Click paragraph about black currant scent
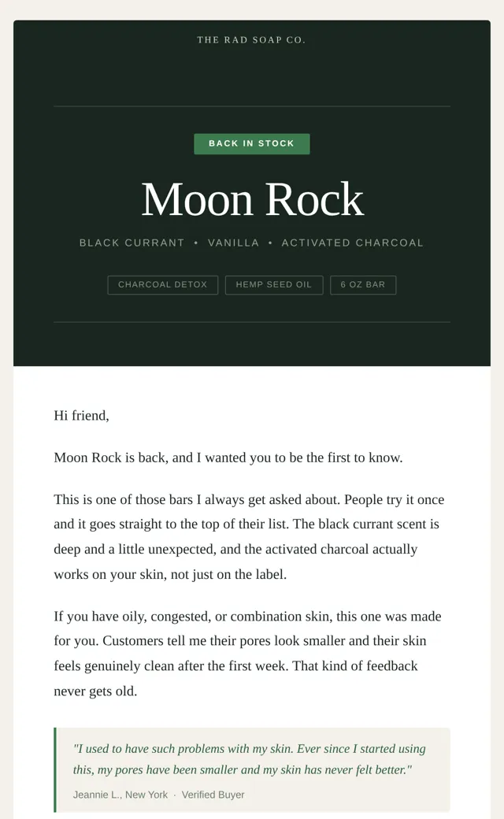 (x=249, y=537)
